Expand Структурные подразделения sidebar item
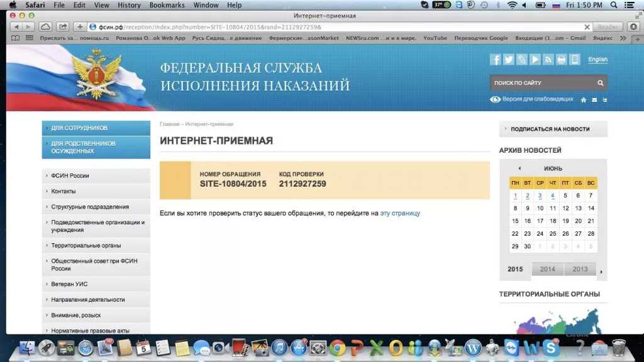644x362 pixels. click(x=96, y=207)
